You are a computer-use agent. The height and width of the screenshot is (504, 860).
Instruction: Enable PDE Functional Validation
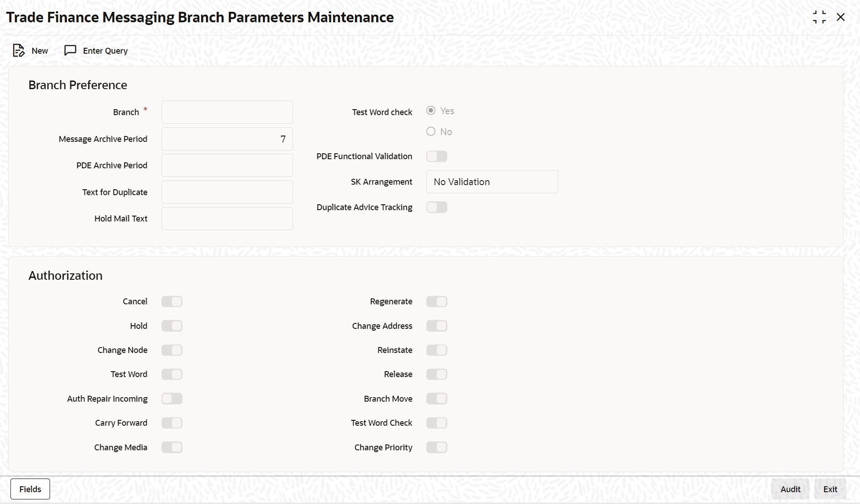pos(436,156)
